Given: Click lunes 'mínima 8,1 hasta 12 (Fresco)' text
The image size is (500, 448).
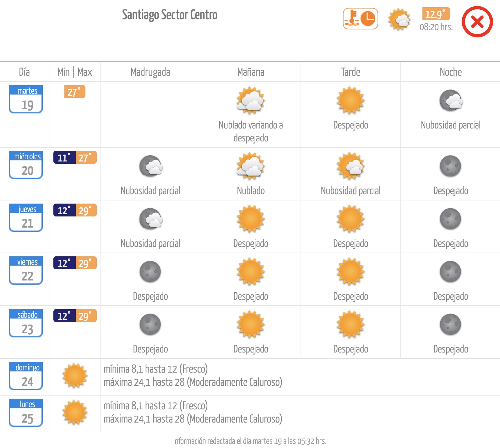Looking at the screenshot, I should pos(156,406).
